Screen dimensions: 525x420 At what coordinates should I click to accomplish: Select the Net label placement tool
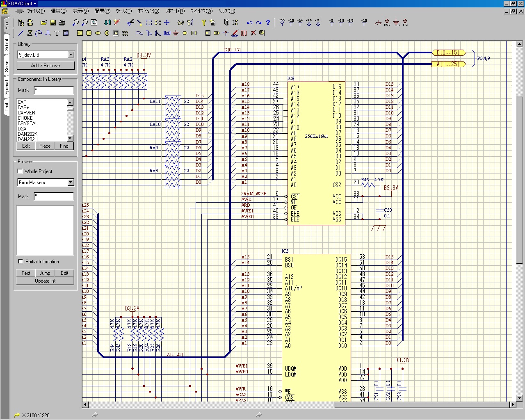[x=167, y=33]
